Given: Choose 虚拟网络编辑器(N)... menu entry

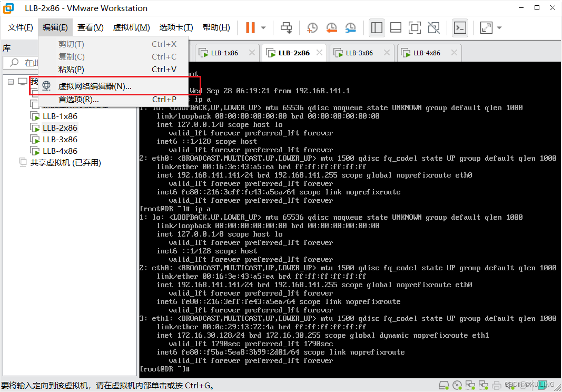Looking at the screenshot, I should [113, 86].
